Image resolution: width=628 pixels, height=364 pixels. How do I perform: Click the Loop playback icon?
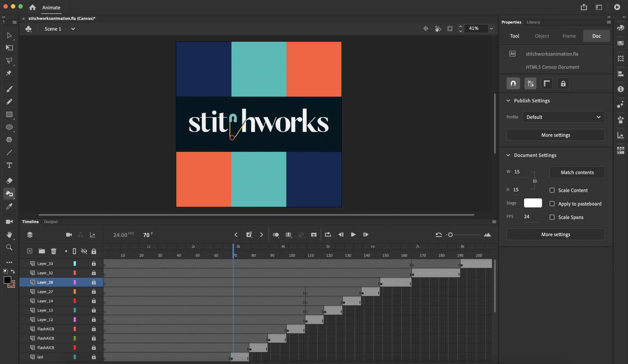328,235
